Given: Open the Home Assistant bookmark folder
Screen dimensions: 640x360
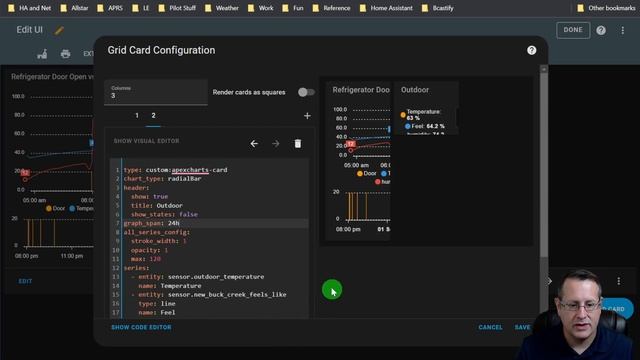Looking at the screenshot, I should tap(386, 8).
